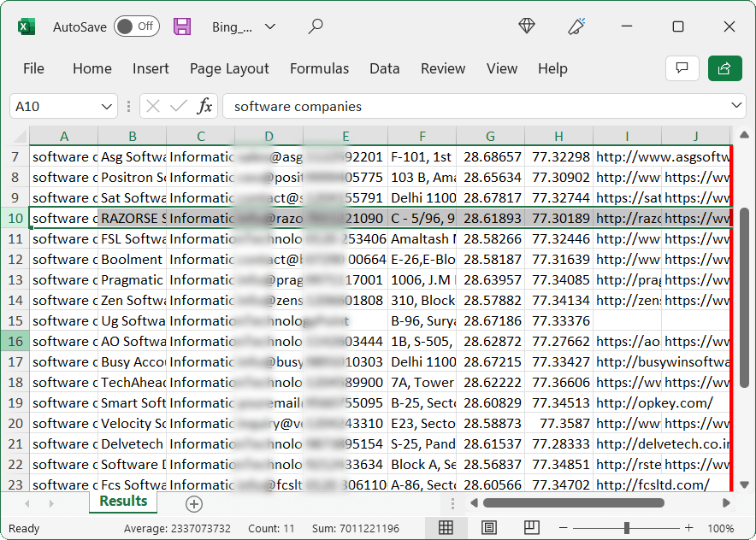The height and width of the screenshot is (540, 756).
Task: Click the TechAhead cell in row 18
Action: [132, 383]
